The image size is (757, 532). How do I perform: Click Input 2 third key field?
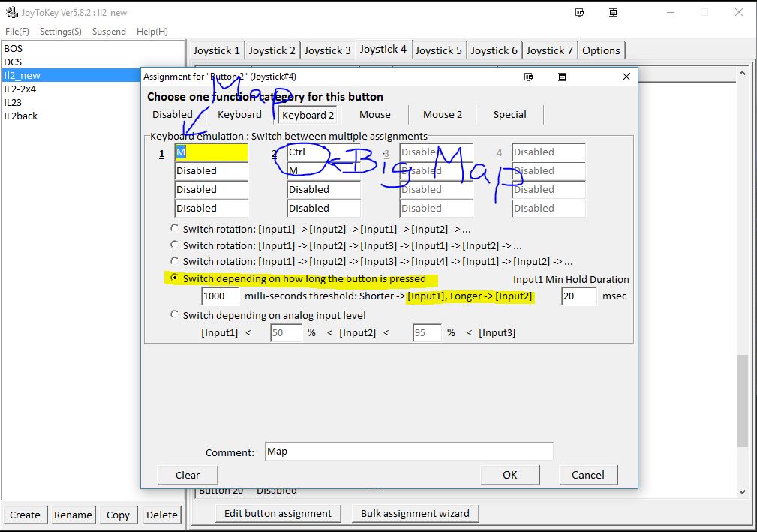click(x=324, y=190)
